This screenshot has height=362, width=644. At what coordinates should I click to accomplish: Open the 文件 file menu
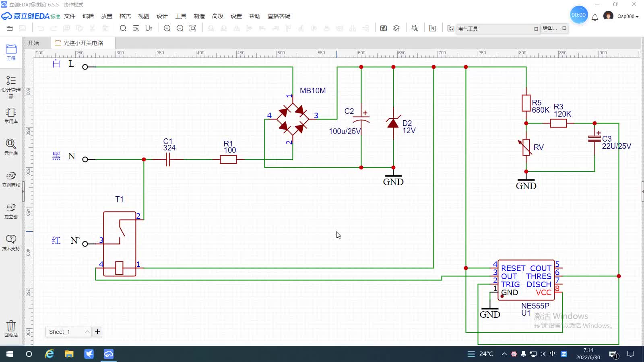[70, 16]
